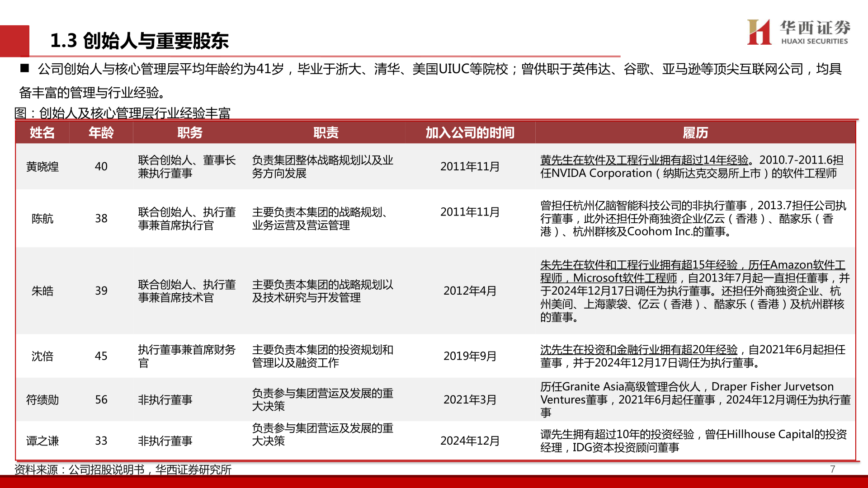
Task: Click the 加入公司的时间 column header
Action: click(470, 132)
